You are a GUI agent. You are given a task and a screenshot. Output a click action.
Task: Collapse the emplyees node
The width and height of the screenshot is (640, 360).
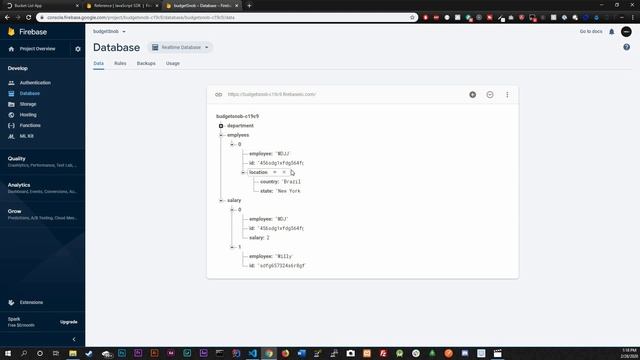coord(221,135)
